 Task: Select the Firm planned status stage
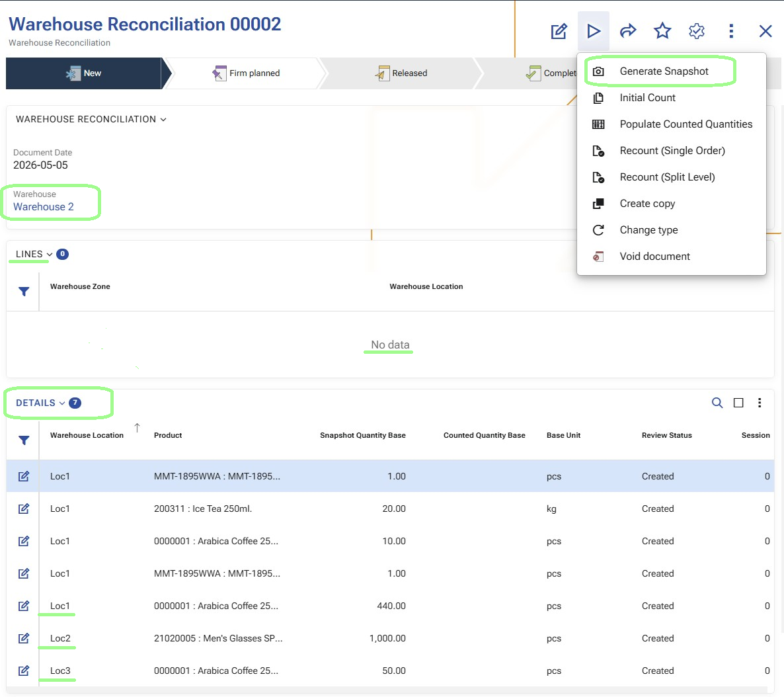coord(246,73)
